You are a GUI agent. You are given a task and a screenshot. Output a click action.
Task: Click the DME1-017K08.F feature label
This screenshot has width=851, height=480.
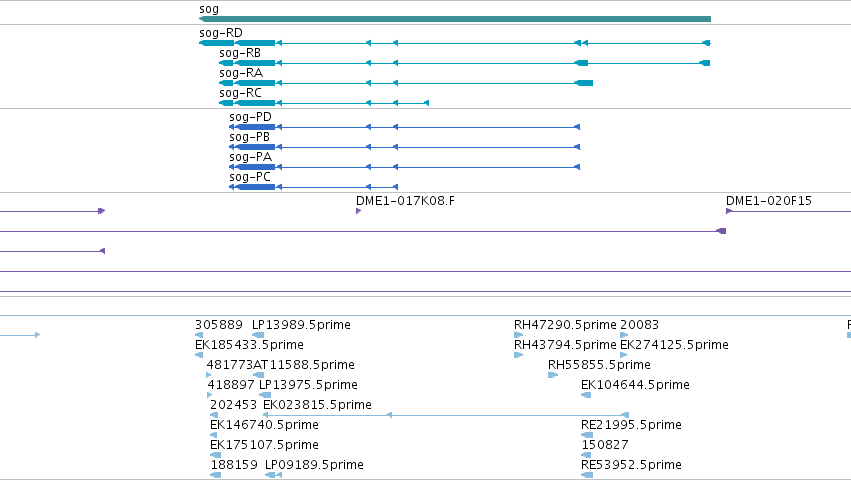[x=405, y=201]
